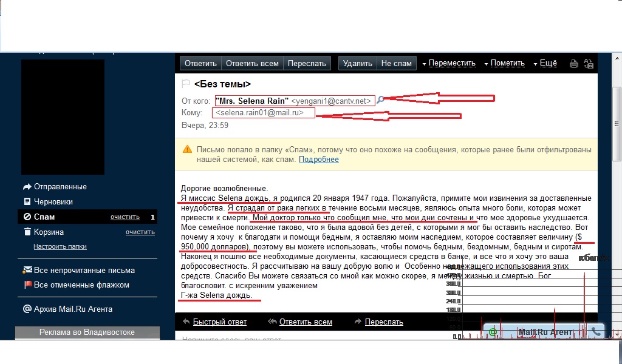This screenshot has width=622, height=364.
Task: Click Ответить всем in the top toolbar
Action: tap(252, 63)
